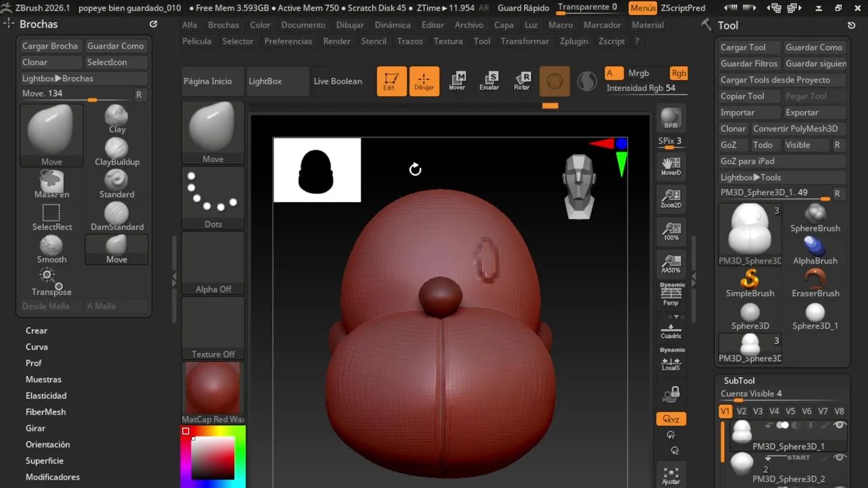
Task: Toggle the A button next to Mrgb
Action: click(614, 73)
